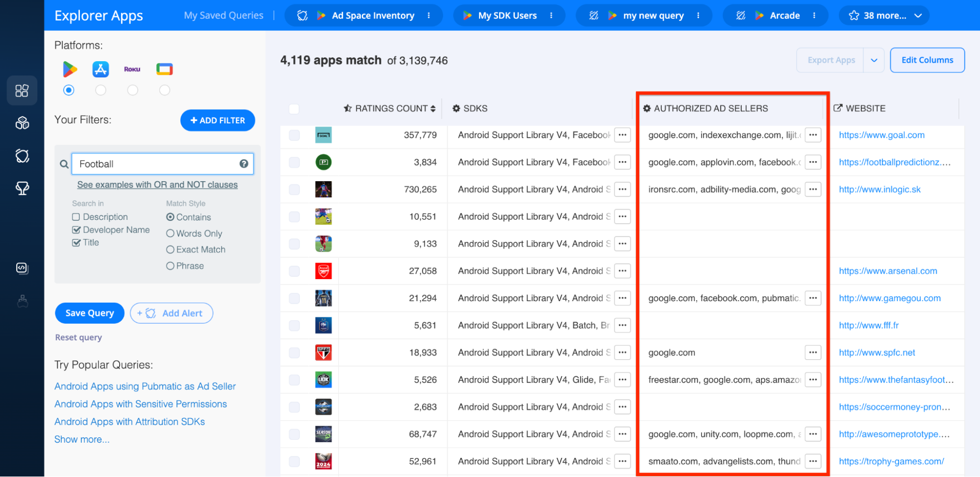This screenshot has height=477, width=980.
Task: Open the dashboard grid icon in sidebar
Action: [22, 91]
